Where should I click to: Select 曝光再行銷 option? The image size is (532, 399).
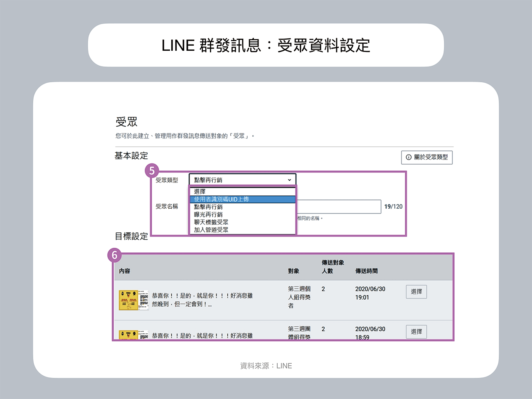coord(243,214)
